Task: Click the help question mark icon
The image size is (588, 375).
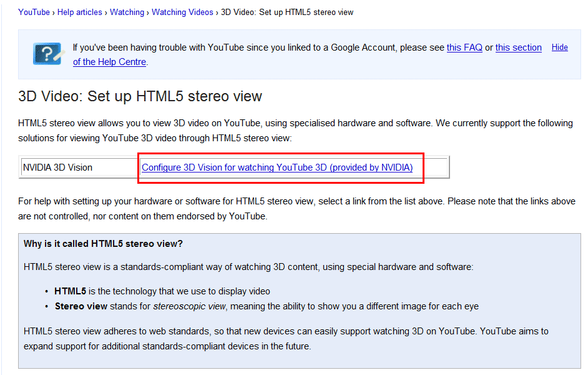Action: click(x=47, y=54)
